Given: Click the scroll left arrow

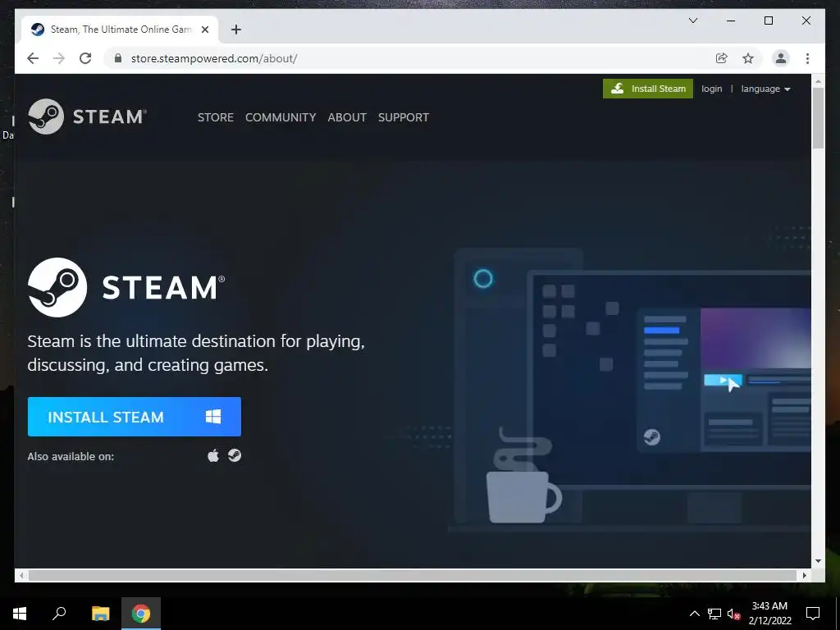Looking at the screenshot, I should pyautogui.click(x=21, y=575).
